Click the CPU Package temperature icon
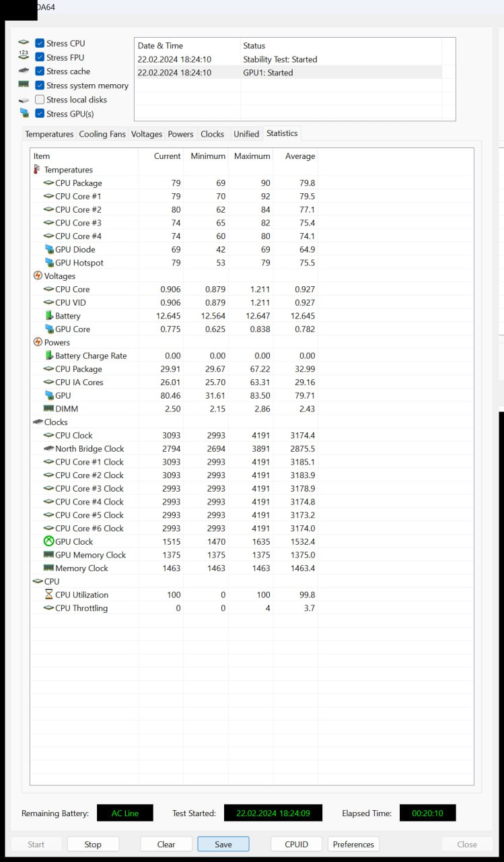504x862 pixels. [48, 183]
